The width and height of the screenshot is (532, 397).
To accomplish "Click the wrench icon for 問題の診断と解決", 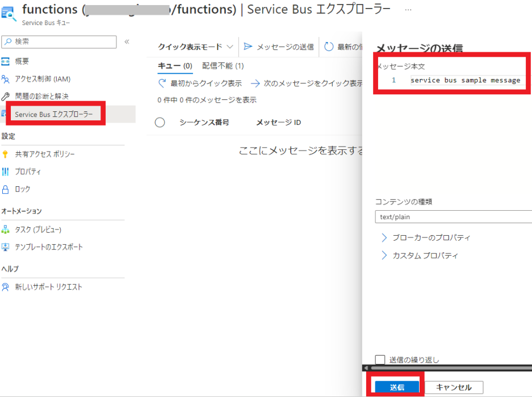I will [x=5, y=97].
